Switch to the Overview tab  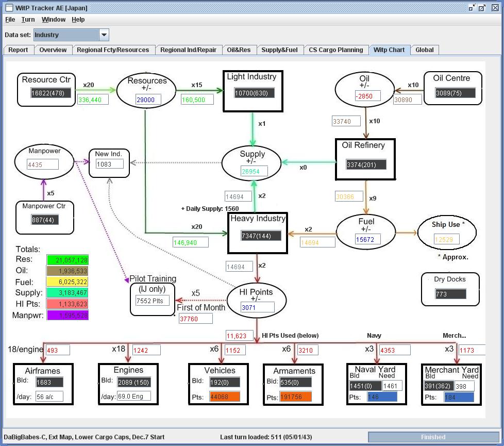[x=53, y=50]
